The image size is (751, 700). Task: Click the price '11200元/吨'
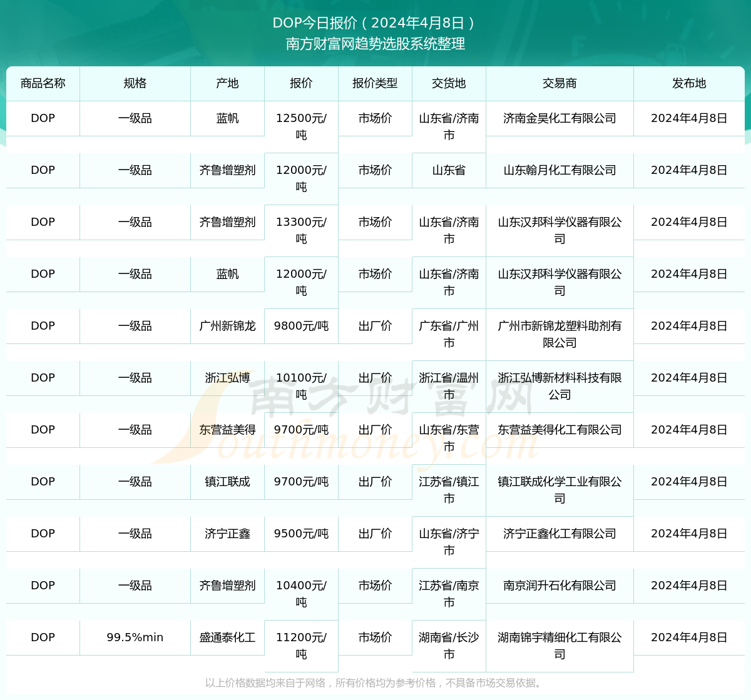[x=301, y=646]
